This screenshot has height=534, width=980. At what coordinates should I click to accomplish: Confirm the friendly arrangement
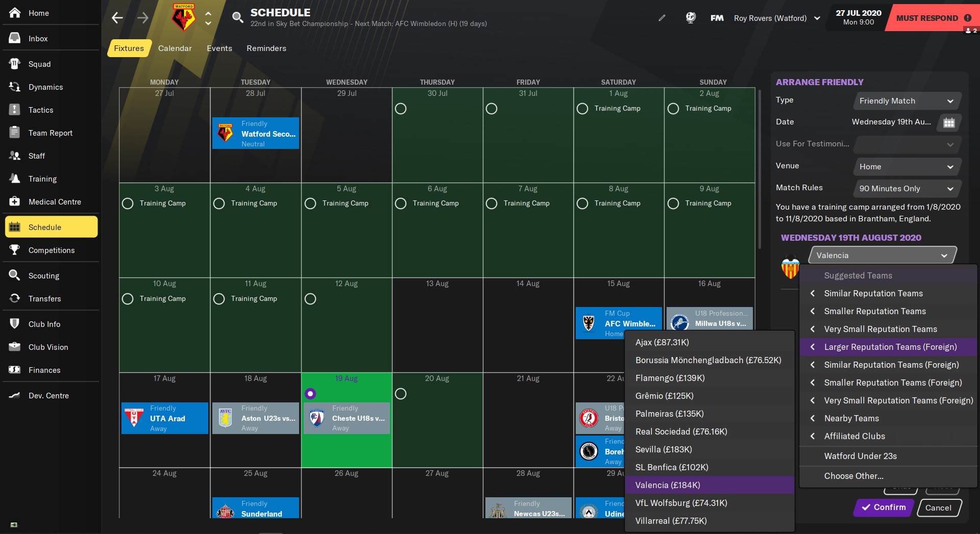point(884,507)
